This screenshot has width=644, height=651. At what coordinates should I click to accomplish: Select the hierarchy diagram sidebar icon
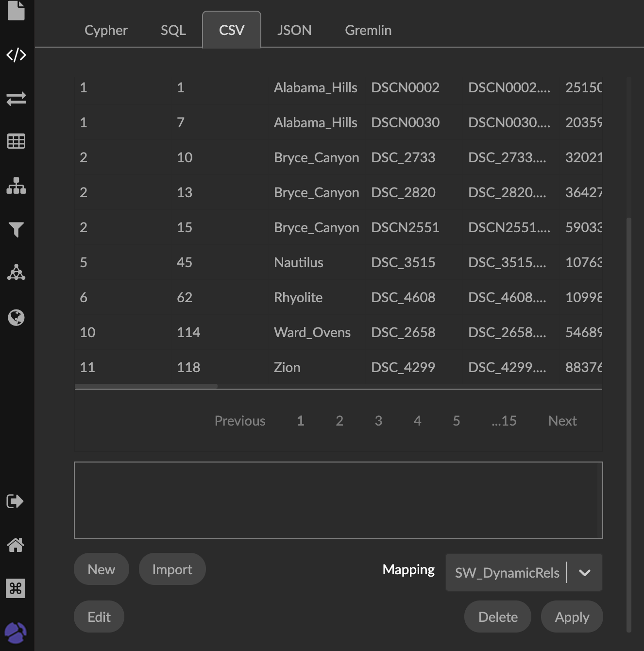point(16,186)
